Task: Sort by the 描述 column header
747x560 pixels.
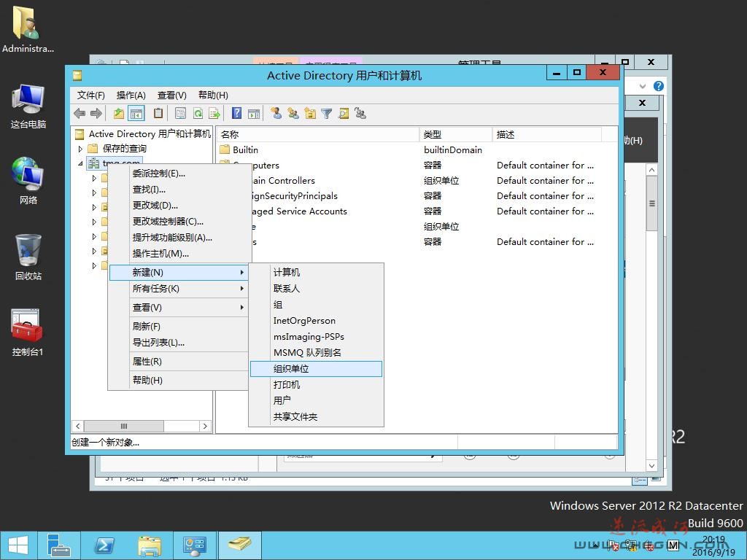Action: tap(547, 135)
